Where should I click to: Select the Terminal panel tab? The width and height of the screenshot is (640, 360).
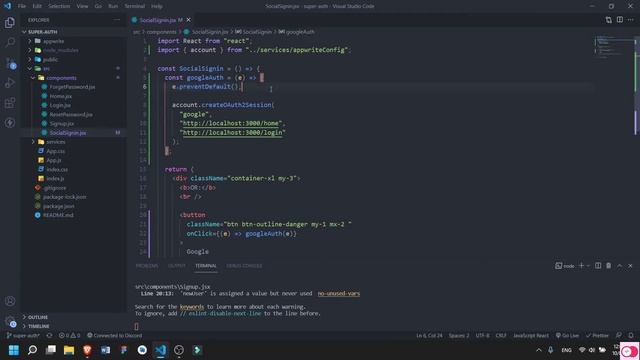tap(206, 266)
